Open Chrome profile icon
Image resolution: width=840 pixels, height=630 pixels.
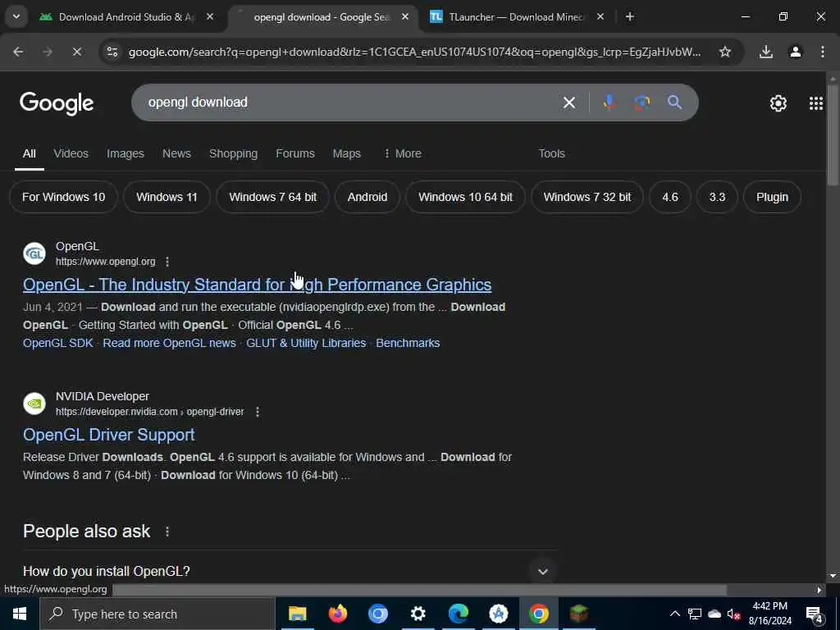[796, 52]
